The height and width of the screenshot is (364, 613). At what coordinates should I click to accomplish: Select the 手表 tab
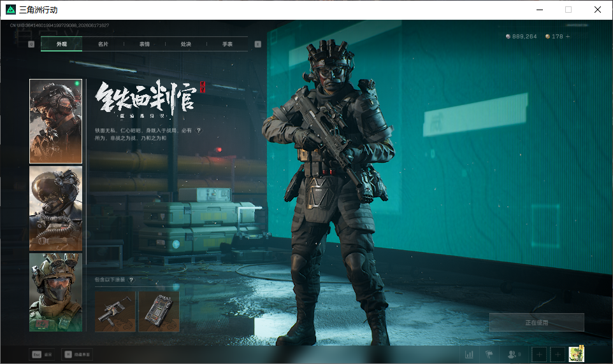[x=227, y=44]
